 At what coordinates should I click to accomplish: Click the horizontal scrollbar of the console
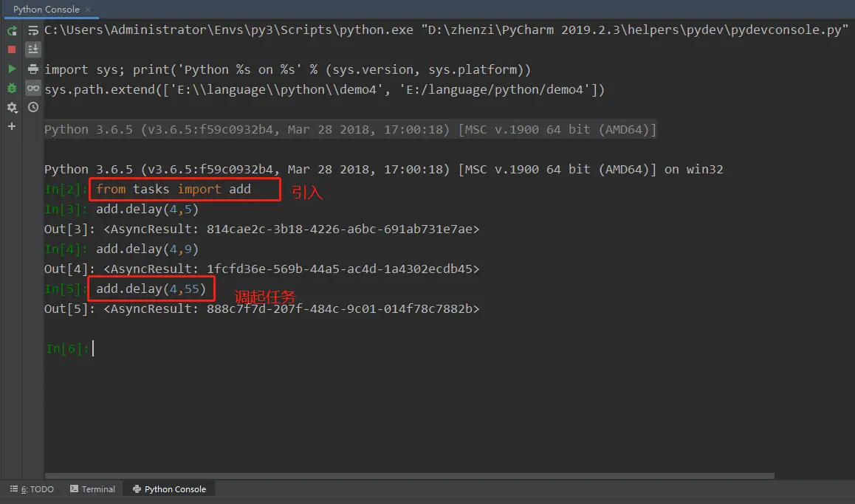pyautogui.click(x=409, y=476)
